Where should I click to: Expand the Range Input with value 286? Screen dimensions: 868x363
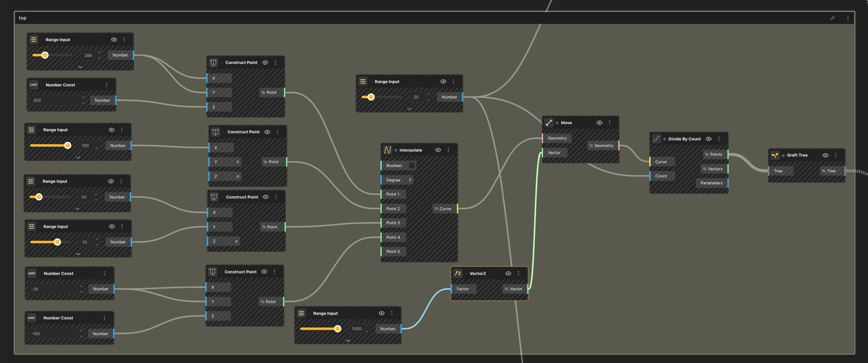click(80, 67)
